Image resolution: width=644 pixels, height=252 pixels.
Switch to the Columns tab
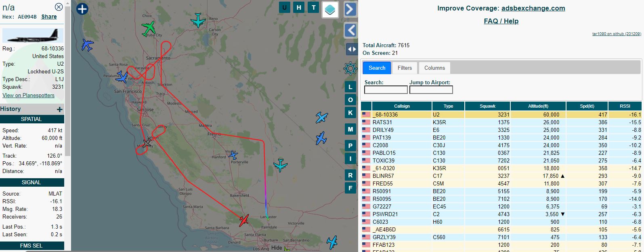pos(434,68)
